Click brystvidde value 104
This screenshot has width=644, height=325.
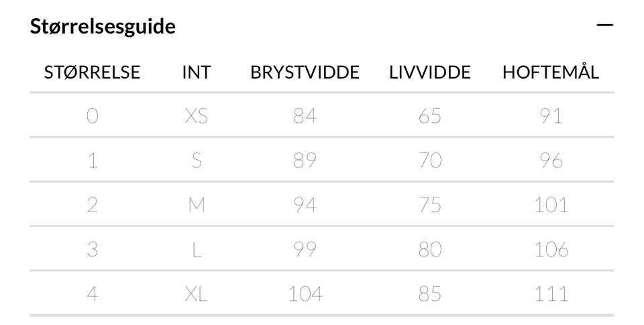pyautogui.click(x=305, y=293)
